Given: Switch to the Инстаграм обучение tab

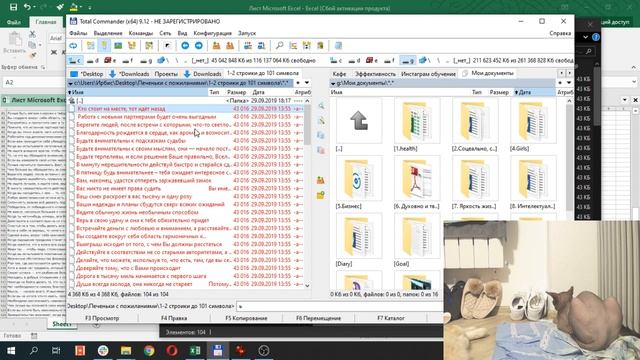Looking at the screenshot, I should [x=428, y=74].
